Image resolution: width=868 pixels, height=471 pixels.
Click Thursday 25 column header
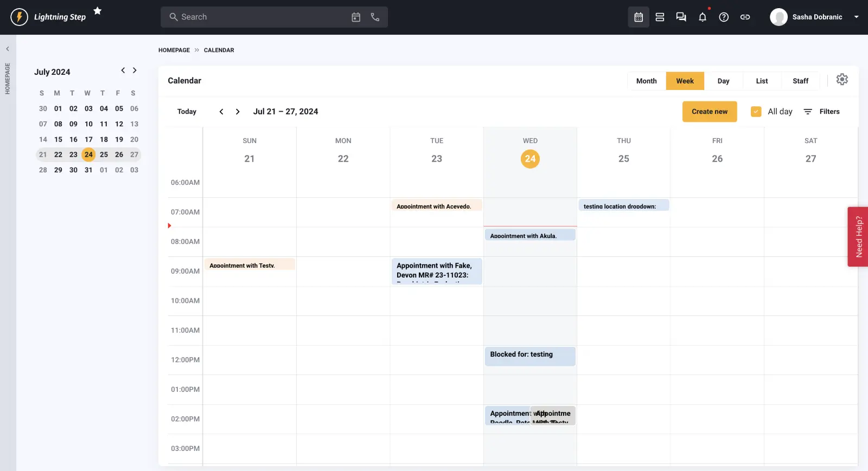tap(624, 152)
